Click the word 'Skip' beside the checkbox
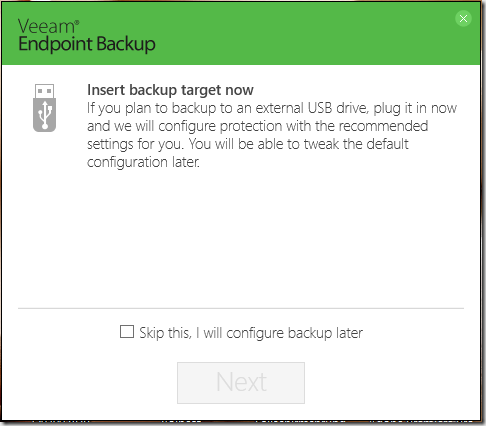The image size is (486, 426). point(152,333)
